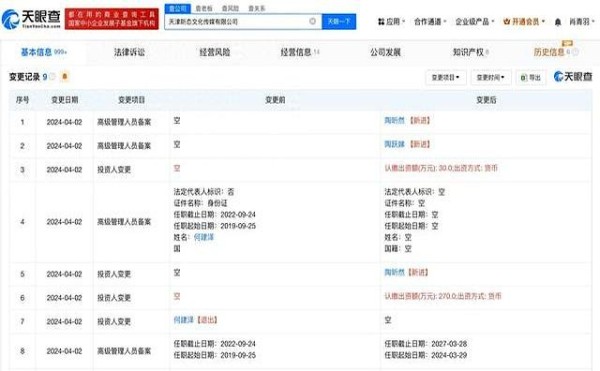
Task: Click the red promotional banner beside the logo
Action: point(112,19)
